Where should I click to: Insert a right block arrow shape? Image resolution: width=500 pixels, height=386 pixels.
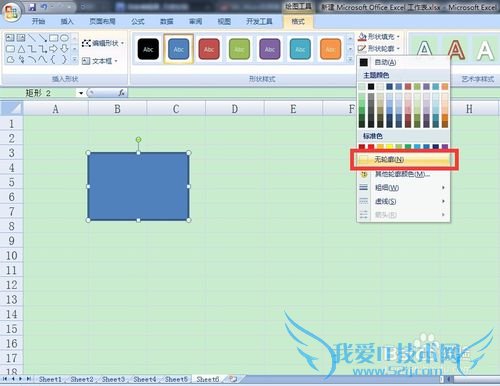click(x=53, y=49)
